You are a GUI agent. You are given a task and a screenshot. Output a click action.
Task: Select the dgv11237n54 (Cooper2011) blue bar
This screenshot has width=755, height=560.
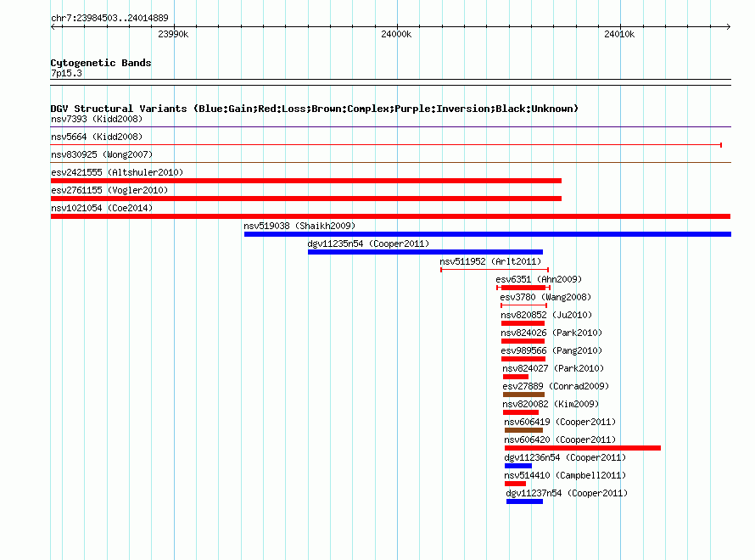525,501
